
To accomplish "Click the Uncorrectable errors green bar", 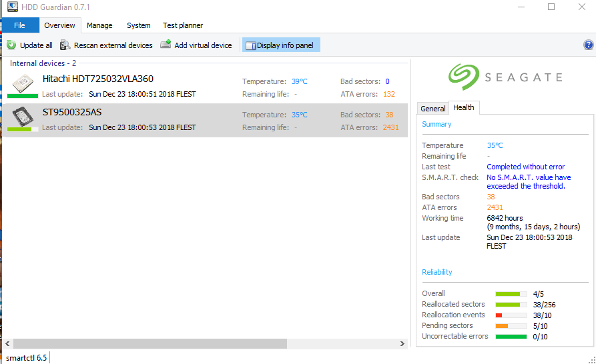I will (511, 337).
